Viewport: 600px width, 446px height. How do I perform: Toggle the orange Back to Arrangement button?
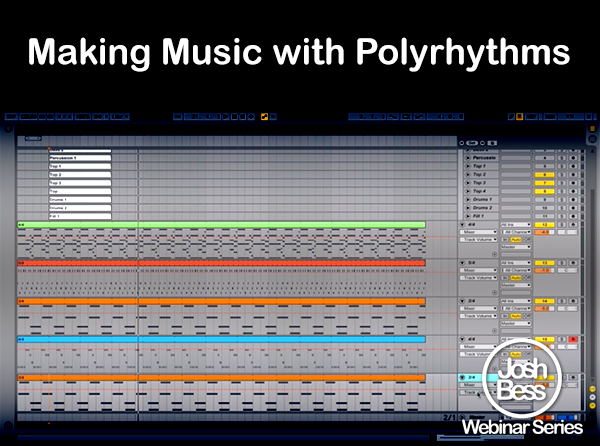(264, 117)
